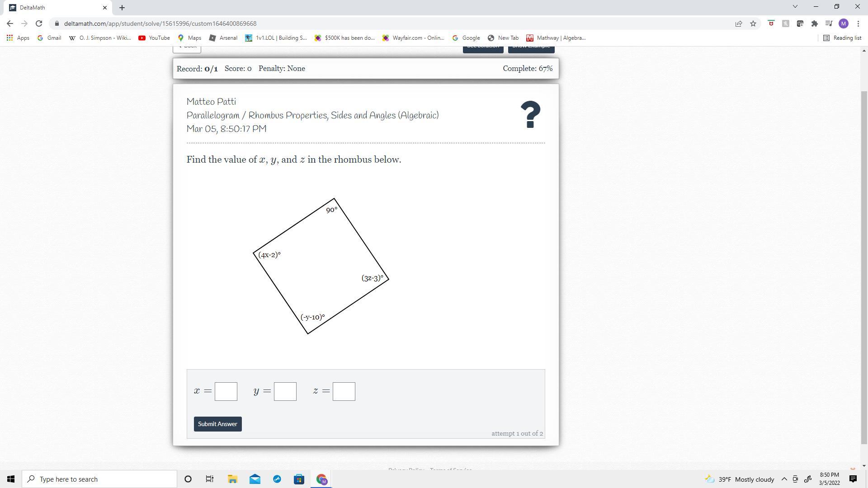Open YouTube bookmark
Viewport: 868px width, 488px height.
[154, 38]
